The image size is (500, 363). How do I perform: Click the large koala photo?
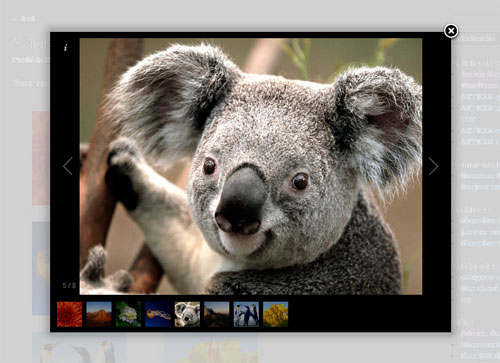point(251,166)
